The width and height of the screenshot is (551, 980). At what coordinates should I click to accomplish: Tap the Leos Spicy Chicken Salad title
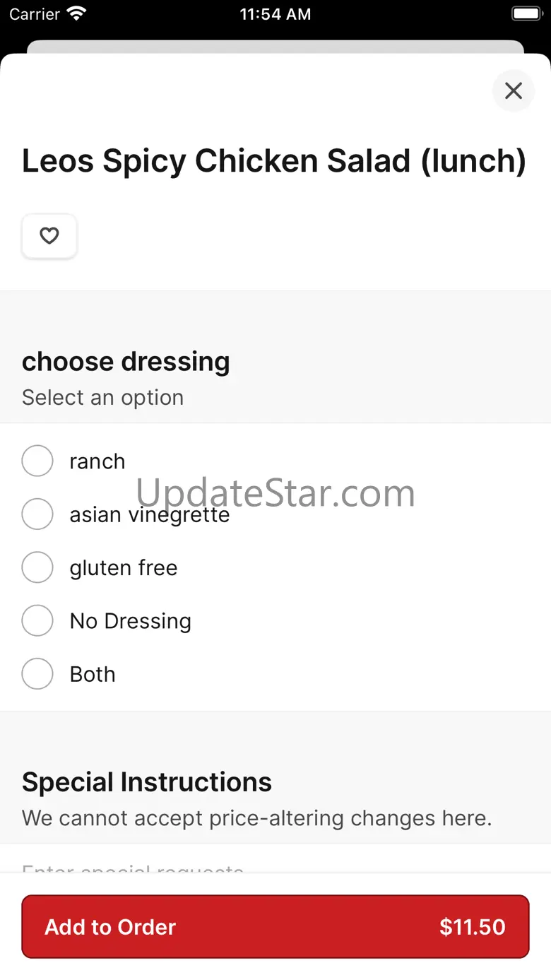pyautogui.click(x=274, y=162)
